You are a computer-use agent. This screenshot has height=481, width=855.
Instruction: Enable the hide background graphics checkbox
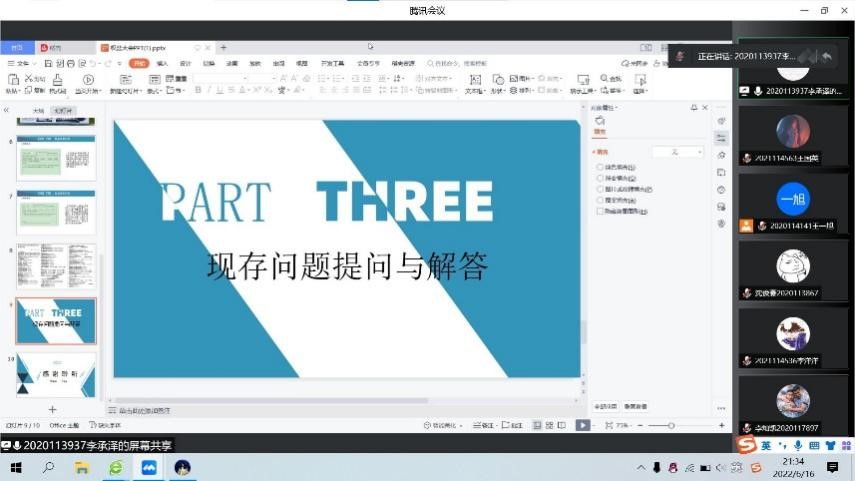point(600,211)
